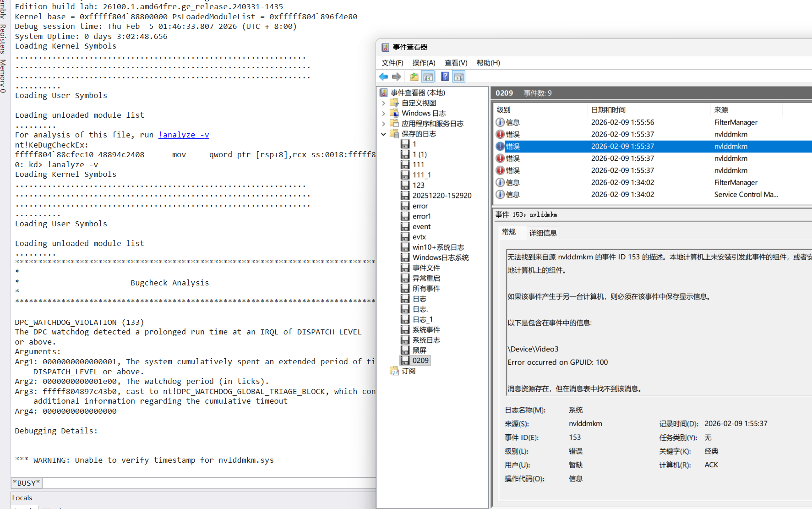Click the DPC_WATCHDOG_VIOLATION (133) line in WinDbg

point(79,322)
